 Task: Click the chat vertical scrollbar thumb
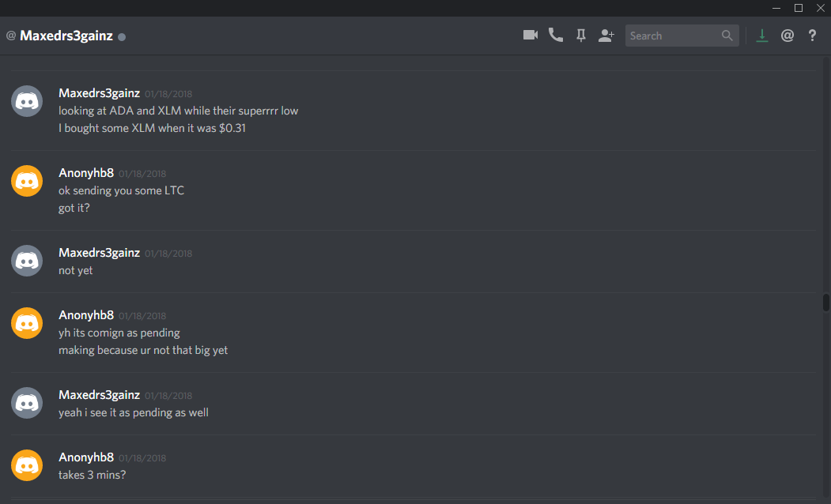pos(825,303)
